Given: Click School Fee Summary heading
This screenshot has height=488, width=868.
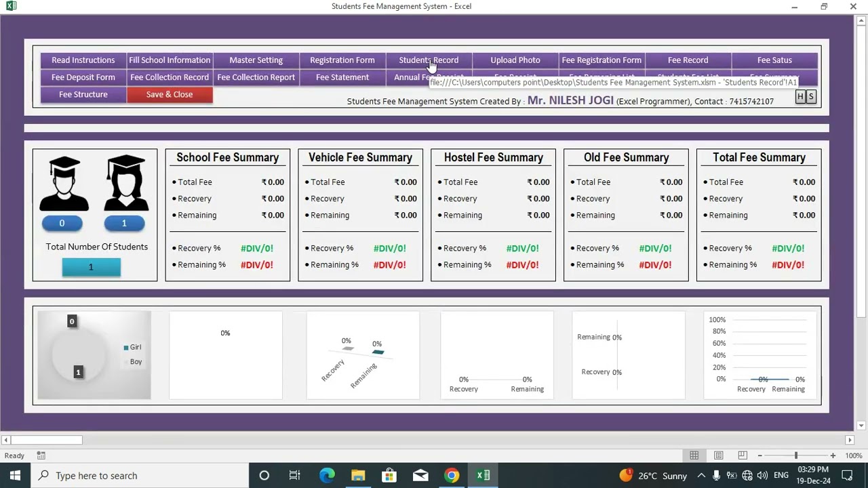Looking at the screenshot, I should [x=228, y=157].
